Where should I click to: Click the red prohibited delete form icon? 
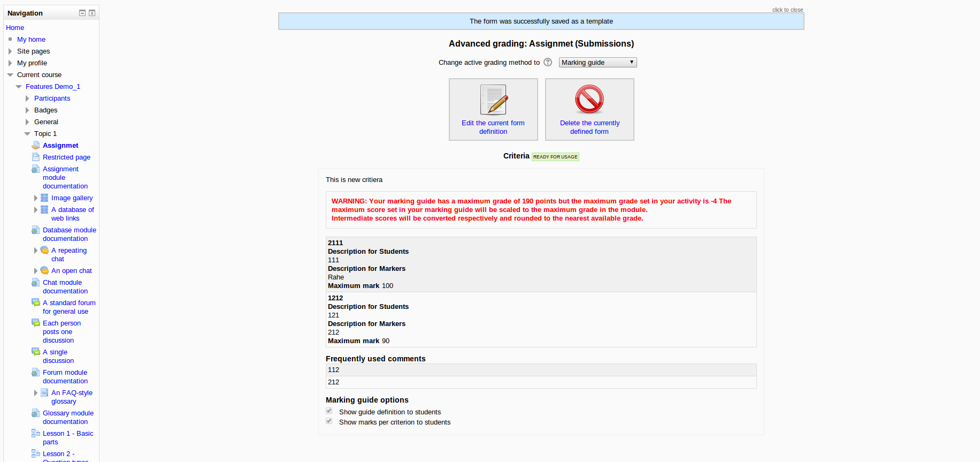click(x=589, y=99)
